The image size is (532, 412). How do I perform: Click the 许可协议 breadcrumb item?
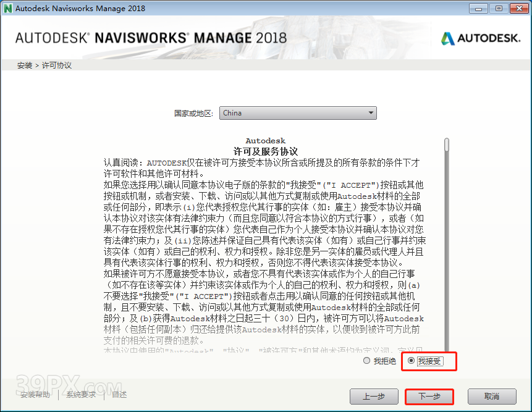[57, 65]
